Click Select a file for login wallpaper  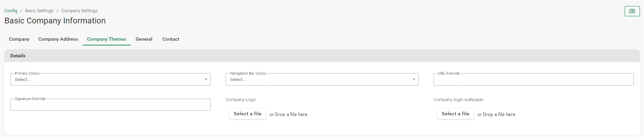point(455,114)
